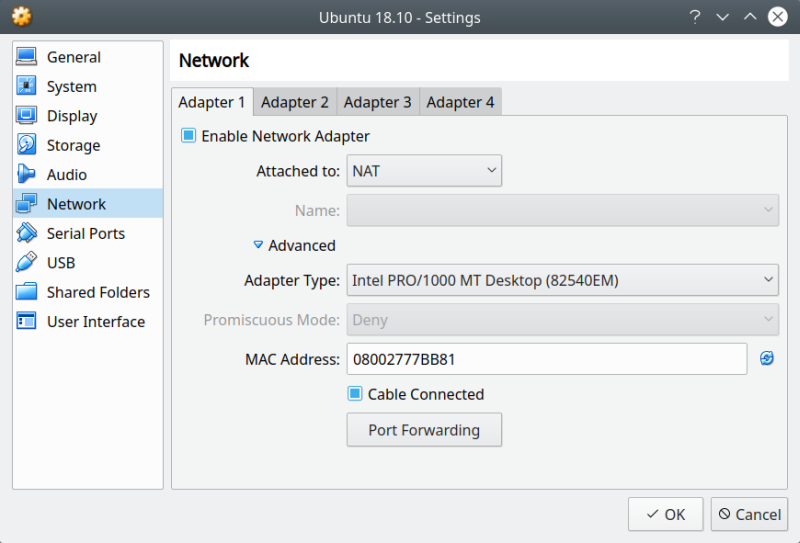Open the User Interface settings icon
The height and width of the screenshot is (543, 800).
[27, 321]
